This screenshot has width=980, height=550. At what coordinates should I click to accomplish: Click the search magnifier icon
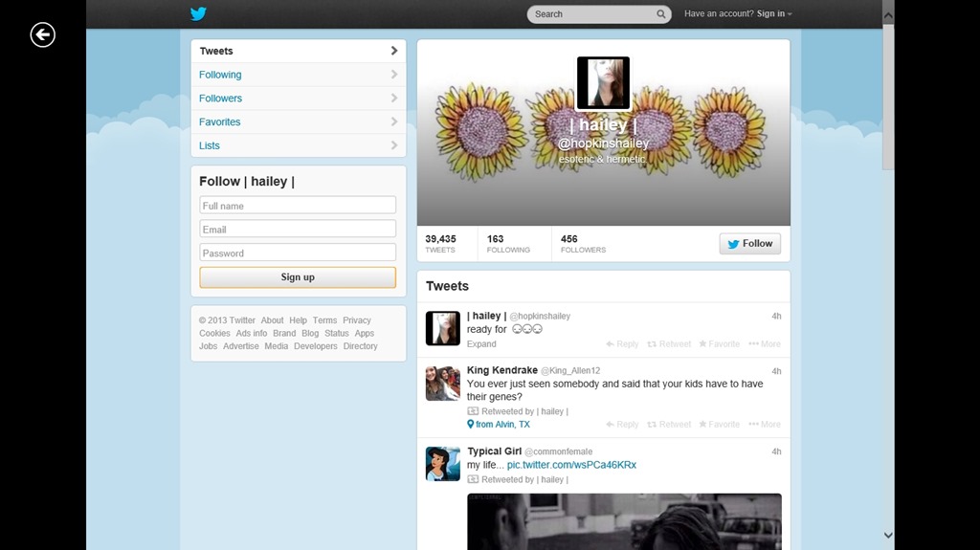660,13
